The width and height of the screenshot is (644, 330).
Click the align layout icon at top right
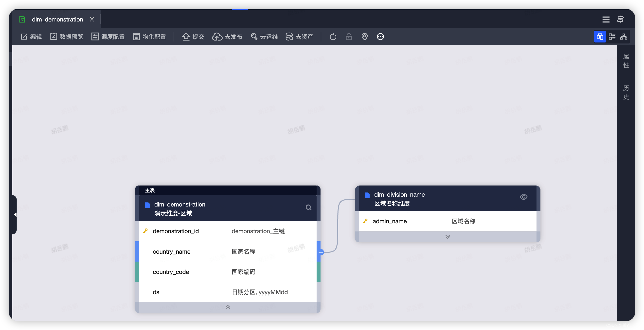620,19
